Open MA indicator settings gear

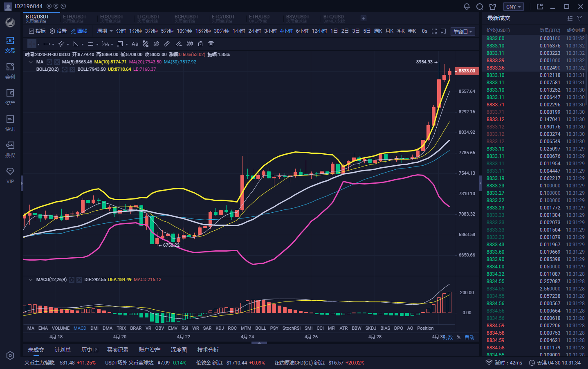pyautogui.click(x=49, y=62)
